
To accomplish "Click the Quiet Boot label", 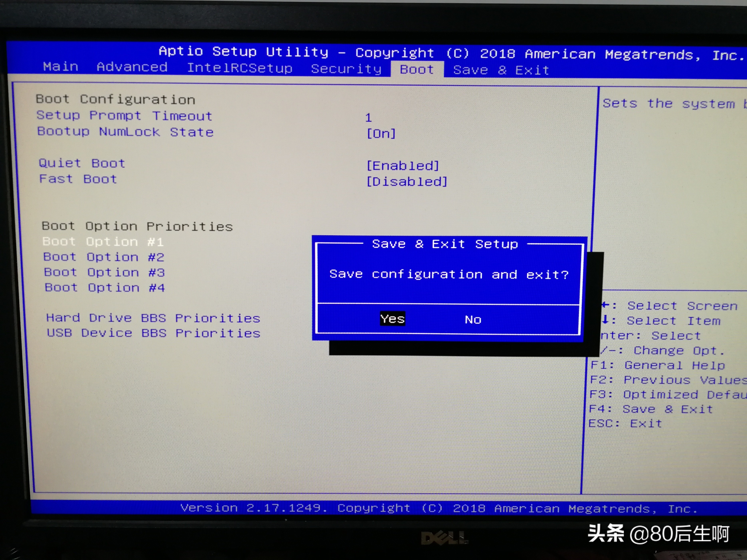I will (x=82, y=163).
